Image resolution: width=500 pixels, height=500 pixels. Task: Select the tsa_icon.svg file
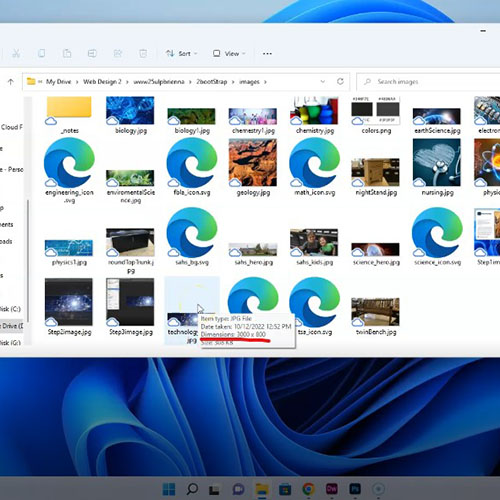point(314,307)
